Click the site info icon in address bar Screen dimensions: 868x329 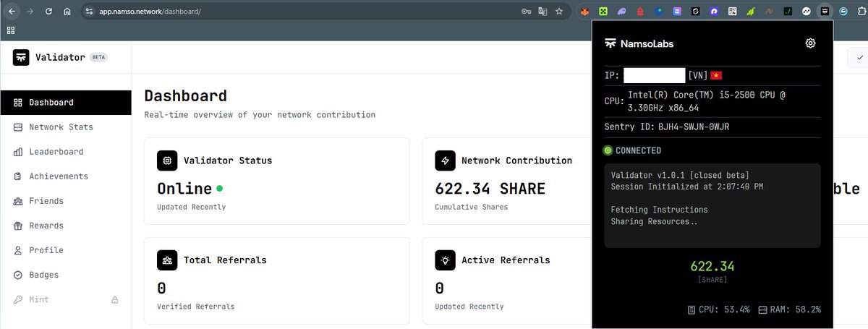click(x=89, y=12)
